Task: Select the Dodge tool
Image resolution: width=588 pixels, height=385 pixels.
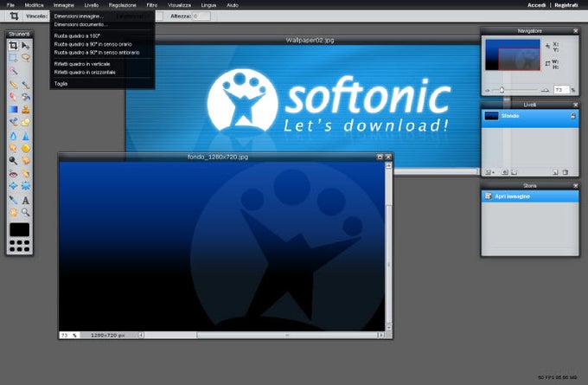Action: (x=13, y=161)
